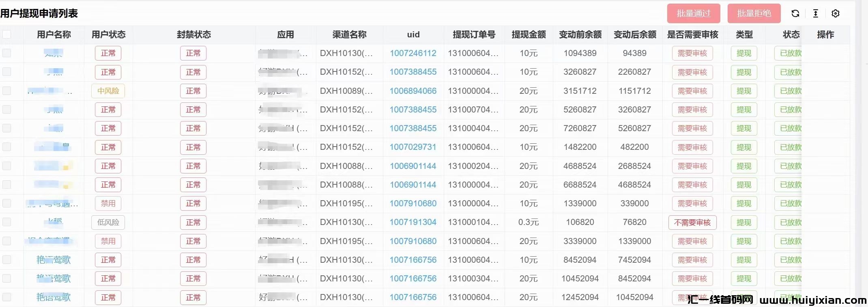
Task: Select the 变动后余额 column header
Action: click(635, 35)
